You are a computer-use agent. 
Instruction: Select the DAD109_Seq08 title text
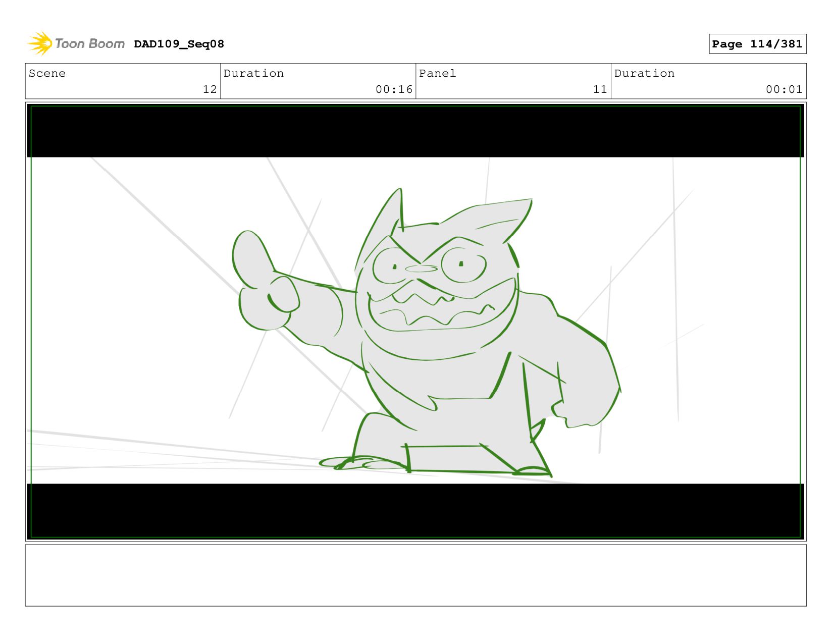coord(179,44)
